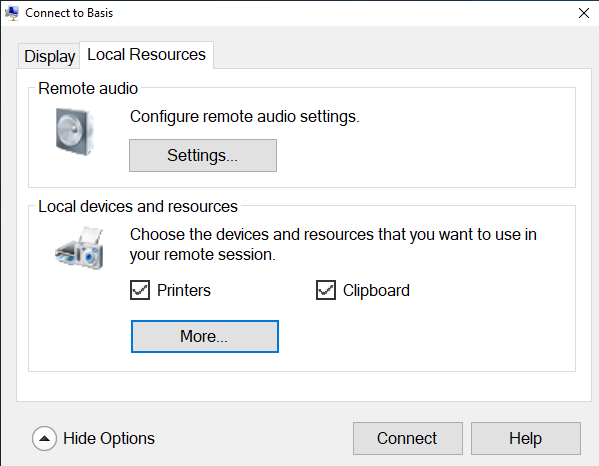Untick the Printers checkbox box
599x466 pixels.
140,290
